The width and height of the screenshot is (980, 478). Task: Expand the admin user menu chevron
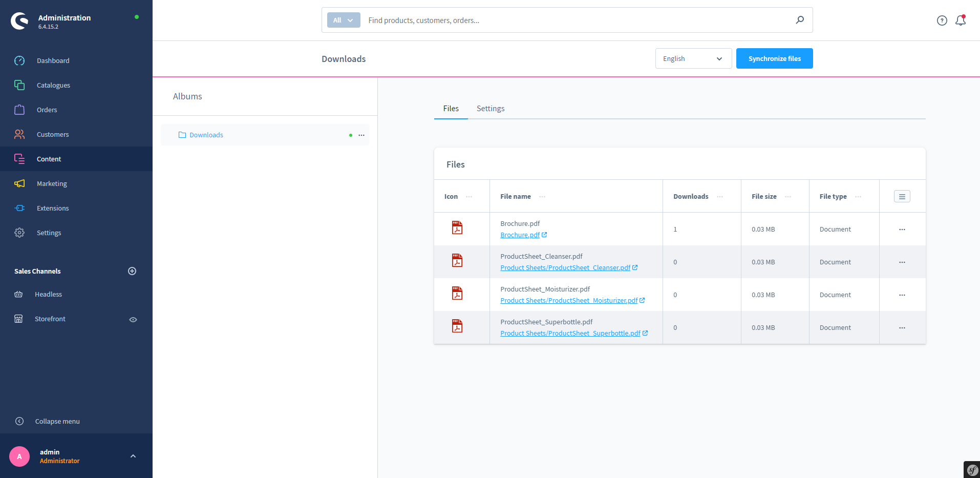click(133, 456)
